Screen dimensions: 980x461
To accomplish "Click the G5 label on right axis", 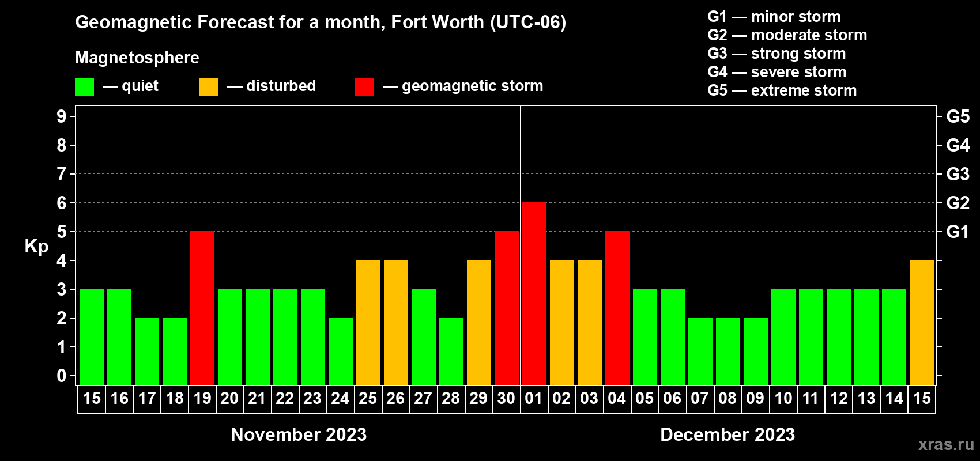I will click(958, 116).
